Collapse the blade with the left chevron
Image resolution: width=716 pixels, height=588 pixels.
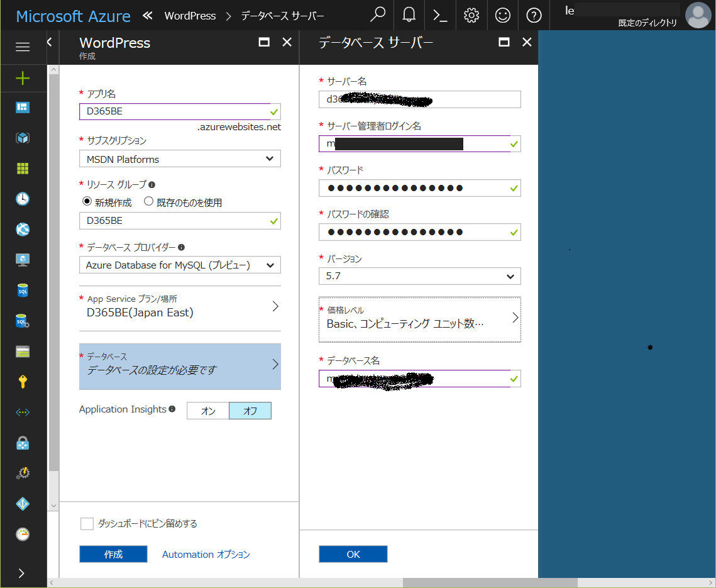click(50, 42)
